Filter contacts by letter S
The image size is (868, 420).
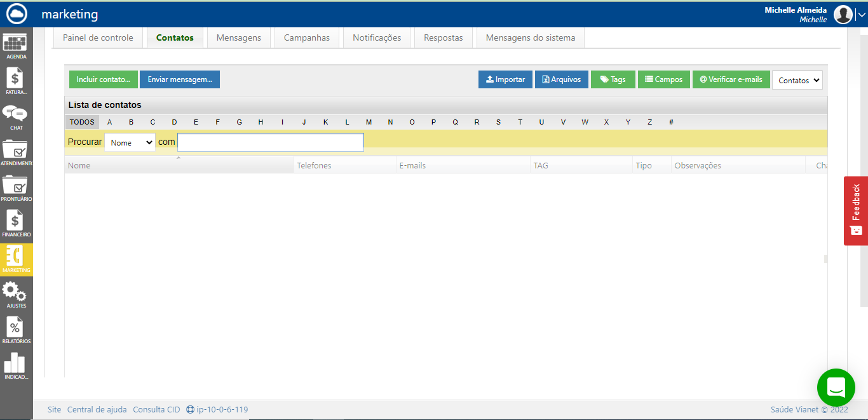click(498, 122)
